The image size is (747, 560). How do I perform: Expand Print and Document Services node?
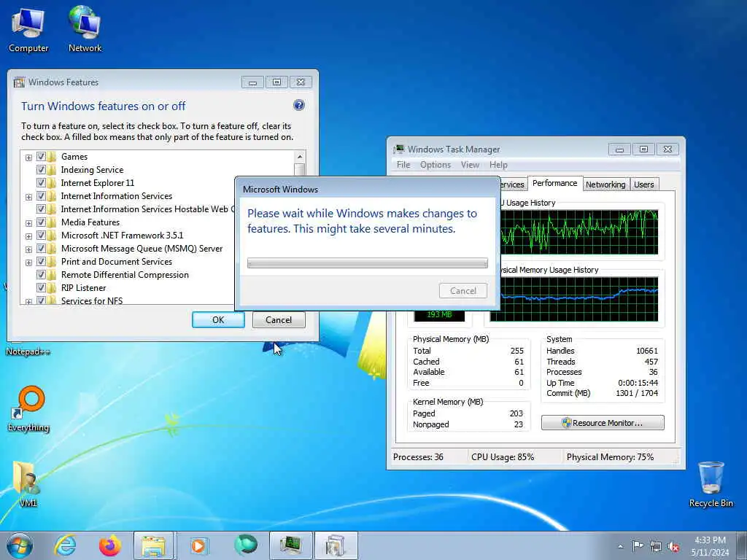[28, 262]
